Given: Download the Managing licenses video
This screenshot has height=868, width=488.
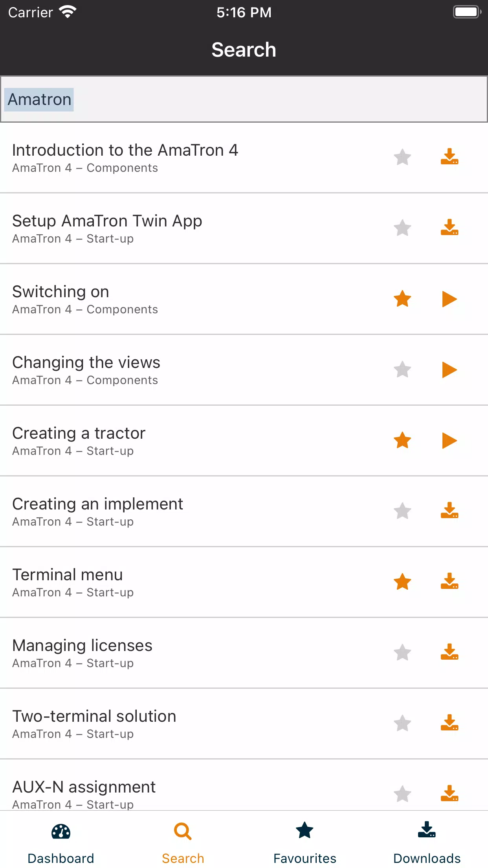Looking at the screenshot, I should coord(449,652).
